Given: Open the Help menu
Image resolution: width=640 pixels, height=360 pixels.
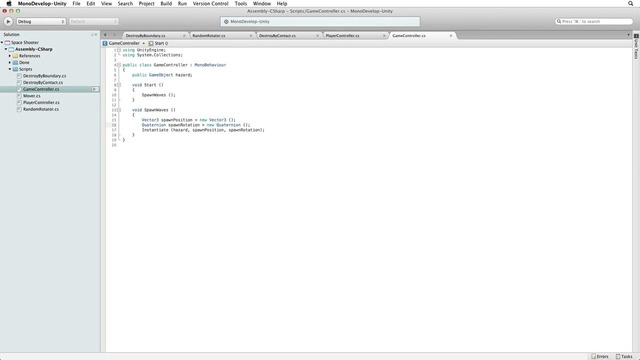Looking at the screenshot, I should [x=282, y=3].
